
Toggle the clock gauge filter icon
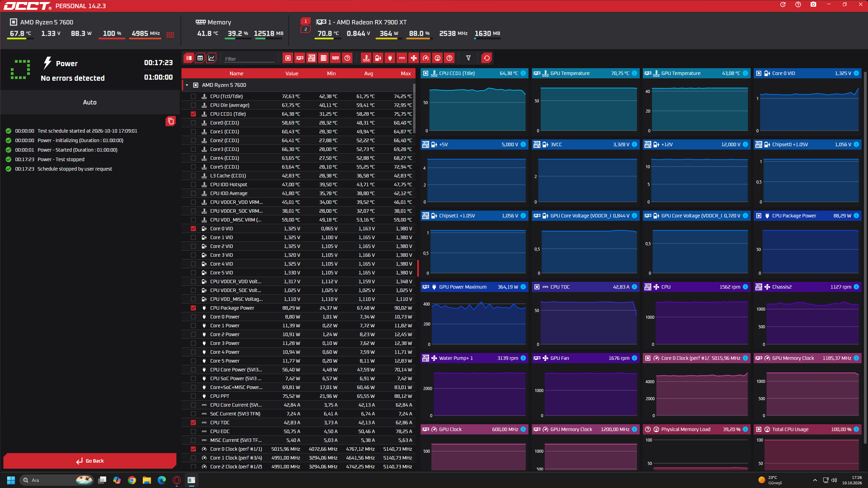[x=426, y=58]
